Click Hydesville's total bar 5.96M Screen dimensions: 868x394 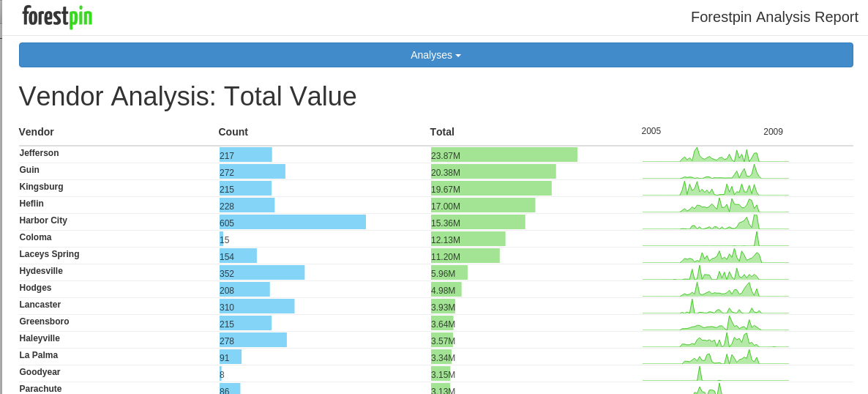pos(449,272)
